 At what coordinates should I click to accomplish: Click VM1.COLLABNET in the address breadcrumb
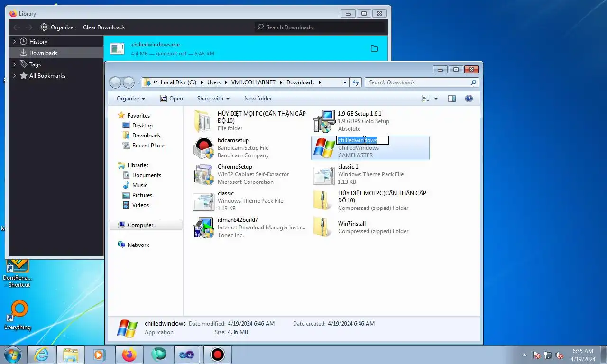tap(253, 82)
